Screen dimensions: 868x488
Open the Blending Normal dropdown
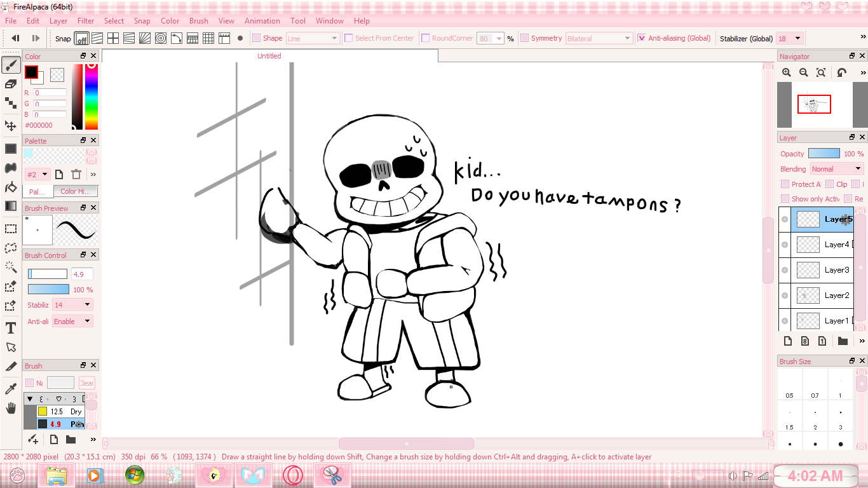pos(837,169)
